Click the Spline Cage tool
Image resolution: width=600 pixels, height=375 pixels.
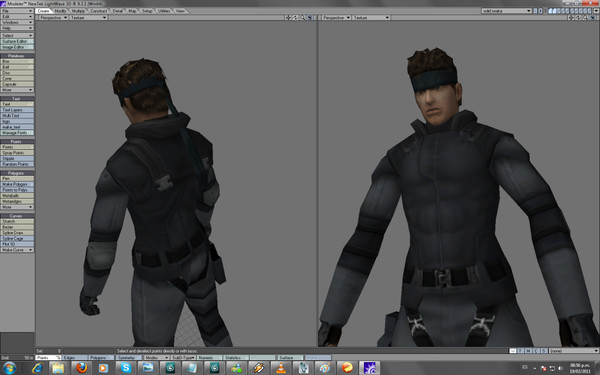17,238
